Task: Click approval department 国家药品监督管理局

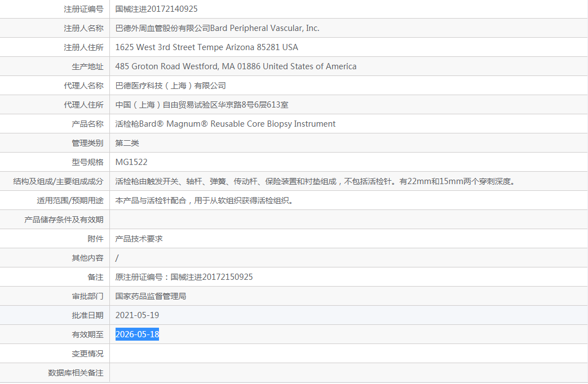Action: pyautogui.click(x=151, y=296)
